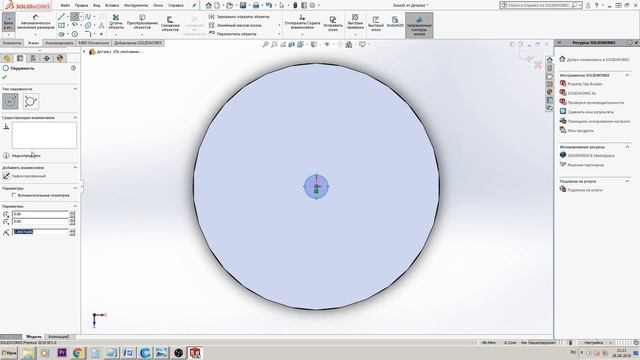Open the help icon in the Circle PropertyManager
This screenshot has height=360, width=640.
click(73, 68)
